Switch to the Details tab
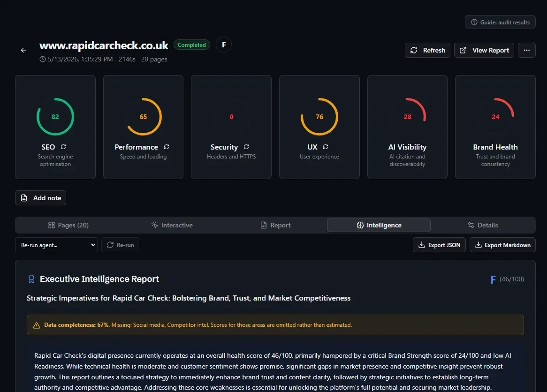The width and height of the screenshot is (547, 392). coord(483,225)
